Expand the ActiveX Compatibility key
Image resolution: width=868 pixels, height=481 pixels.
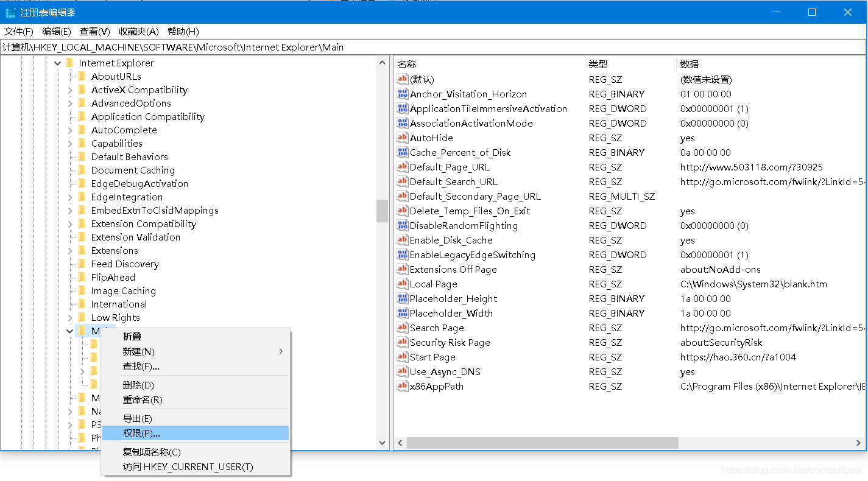coord(70,90)
